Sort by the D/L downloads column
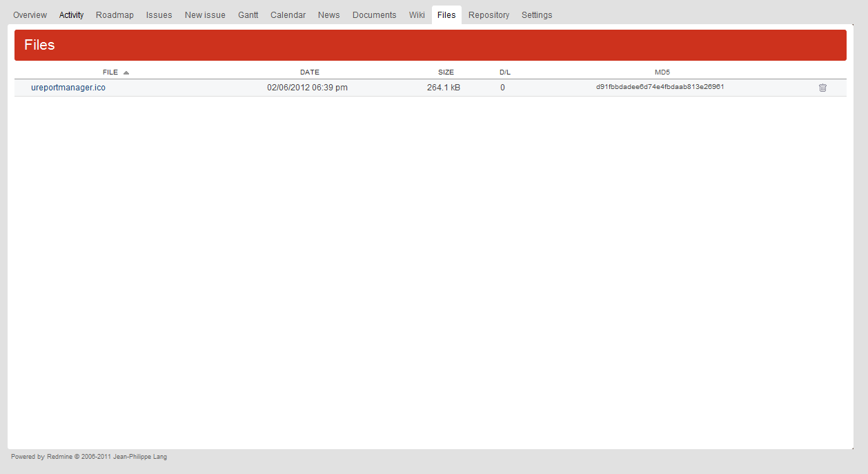Screen dimensions: 868x474 coord(504,72)
